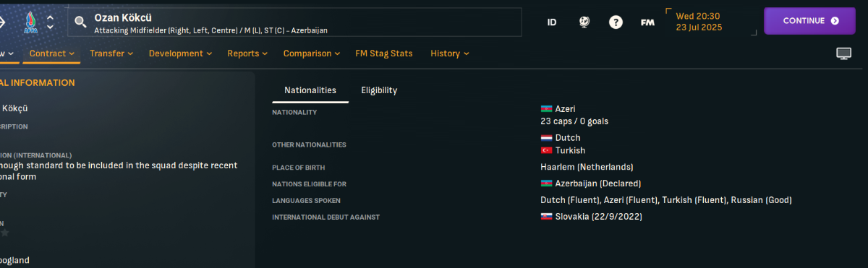Click the AFFA team badge icon
The image size is (868, 268).
(30, 22)
